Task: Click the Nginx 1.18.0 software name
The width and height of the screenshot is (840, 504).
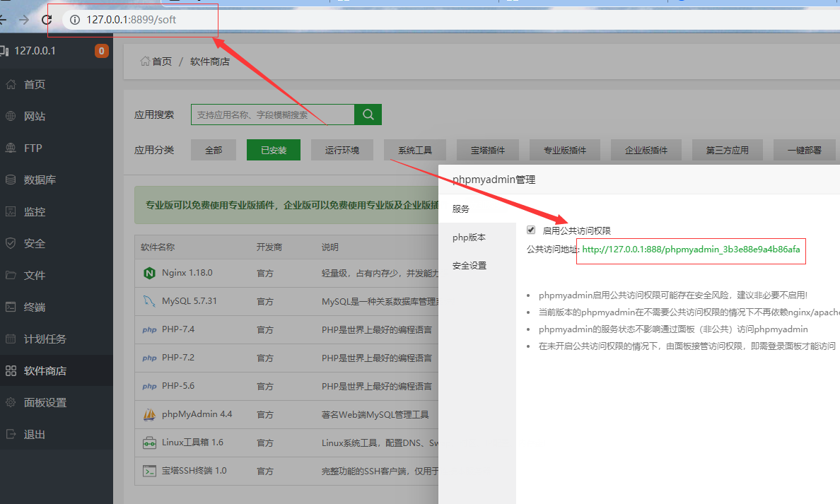Action: click(187, 273)
